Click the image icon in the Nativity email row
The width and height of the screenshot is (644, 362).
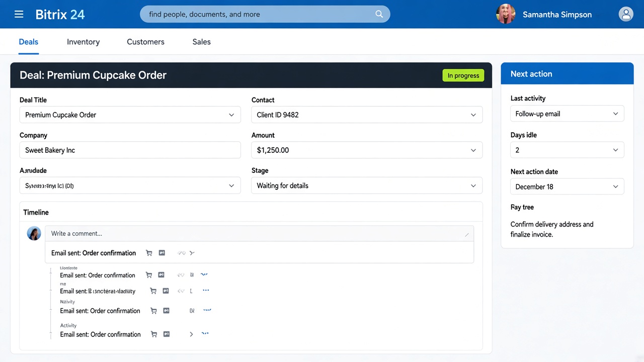[166, 311]
